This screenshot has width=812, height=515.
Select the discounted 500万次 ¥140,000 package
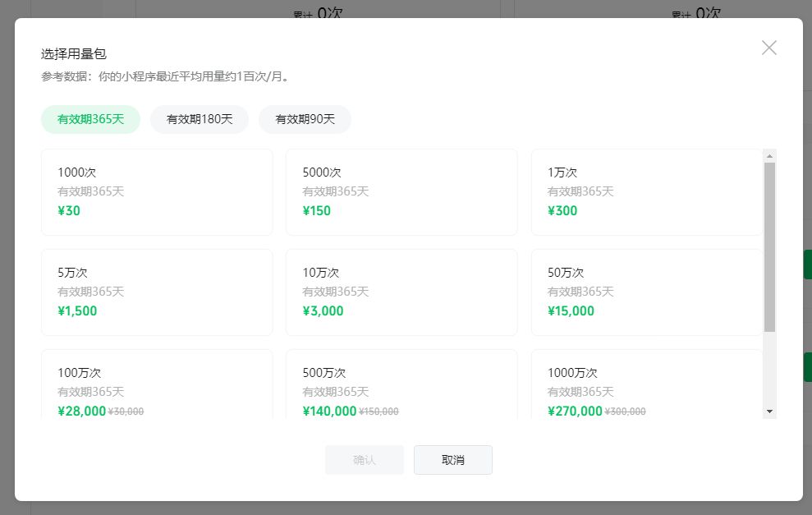[401, 386]
